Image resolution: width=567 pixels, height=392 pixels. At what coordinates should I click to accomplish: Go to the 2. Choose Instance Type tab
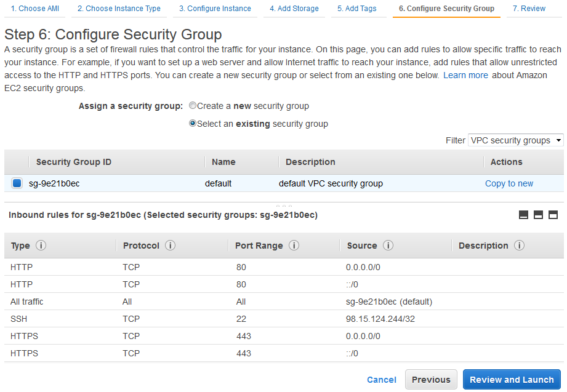pos(119,9)
